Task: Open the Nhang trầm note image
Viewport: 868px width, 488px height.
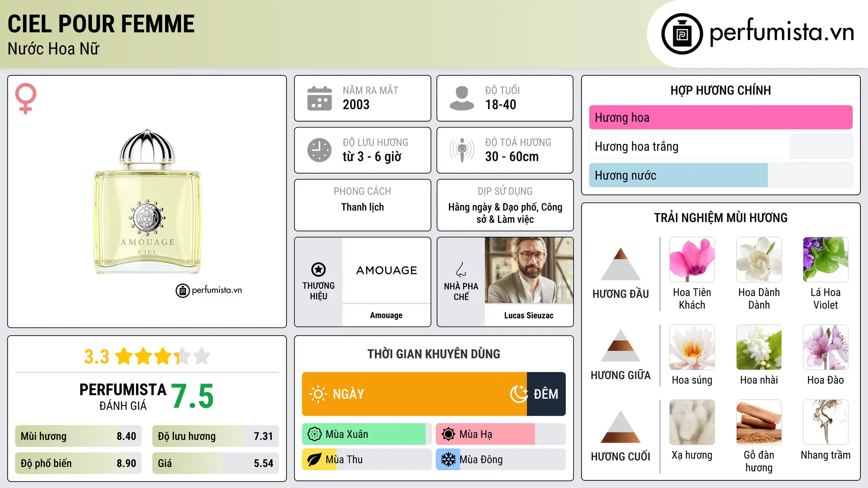Action: (826, 422)
